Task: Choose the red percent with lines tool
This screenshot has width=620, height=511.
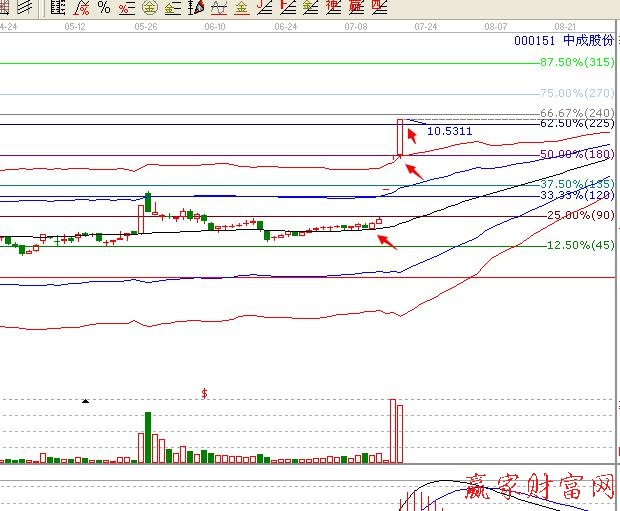Action: coord(125,8)
